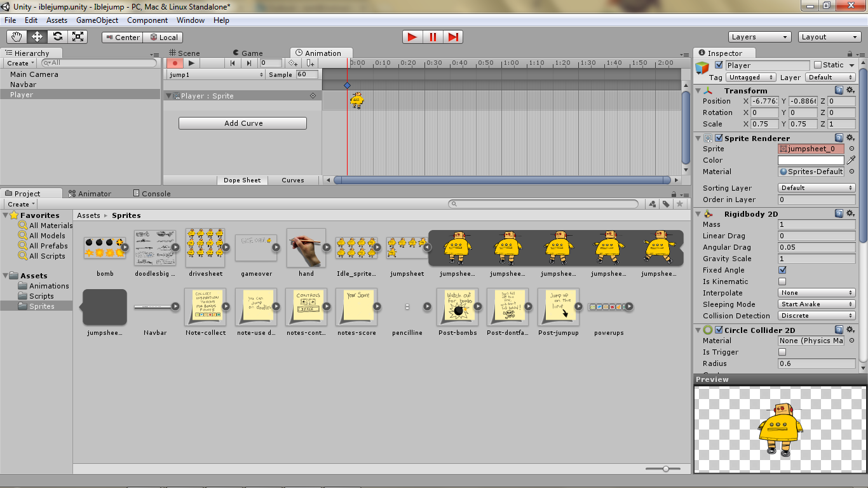Image resolution: width=868 pixels, height=488 pixels.
Task: Enable Is Trigger on Circle Collider 2D
Action: click(x=781, y=351)
